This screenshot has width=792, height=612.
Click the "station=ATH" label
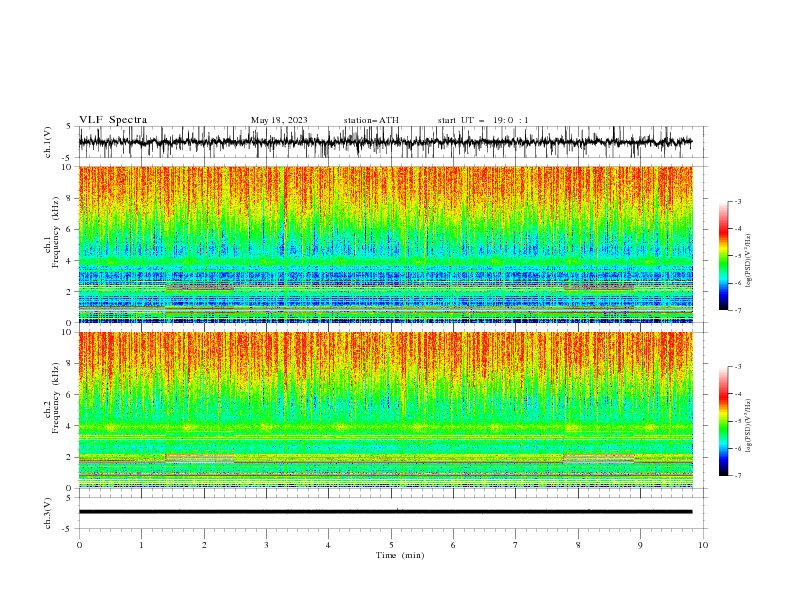tap(371, 120)
